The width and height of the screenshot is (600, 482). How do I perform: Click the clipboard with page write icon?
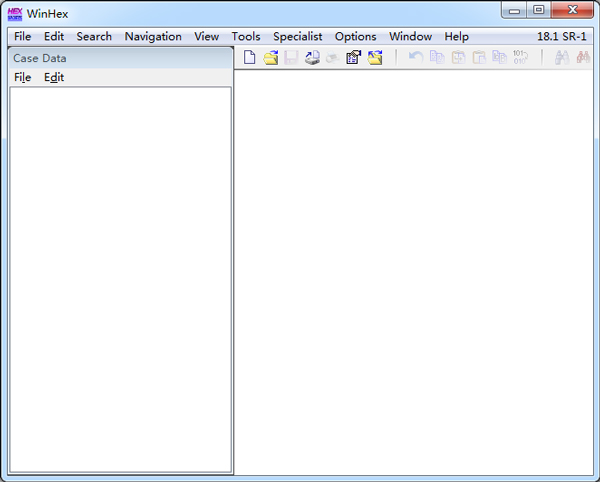tap(479, 57)
